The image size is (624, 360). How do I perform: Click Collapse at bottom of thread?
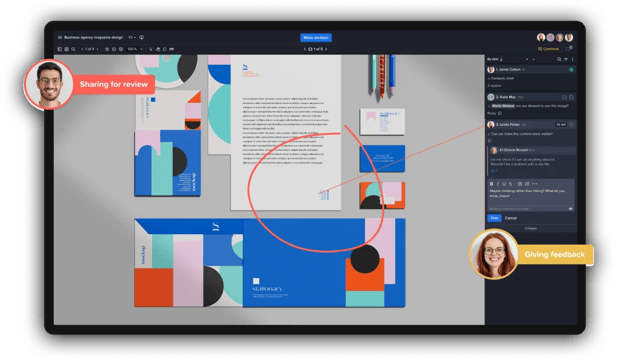(531, 229)
